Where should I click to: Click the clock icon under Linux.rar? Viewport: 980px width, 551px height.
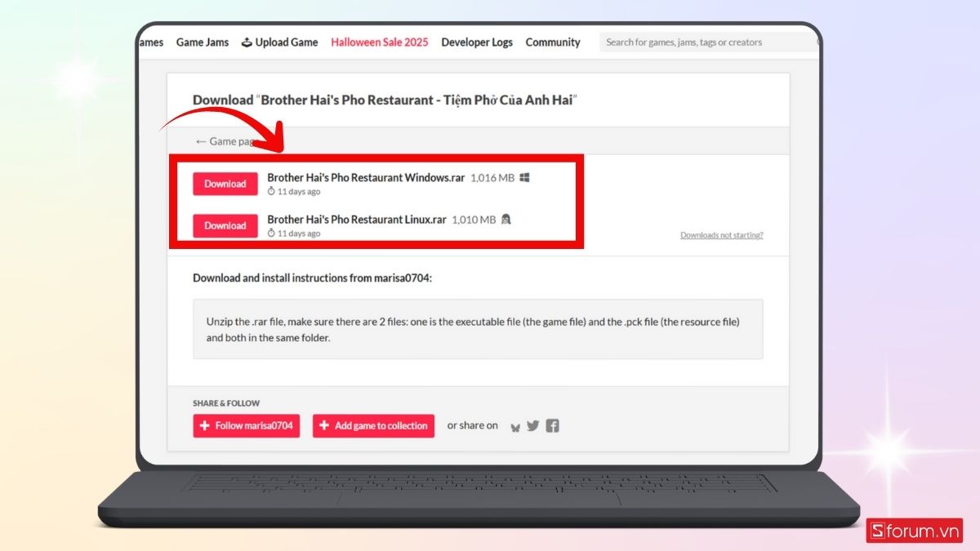tap(272, 233)
